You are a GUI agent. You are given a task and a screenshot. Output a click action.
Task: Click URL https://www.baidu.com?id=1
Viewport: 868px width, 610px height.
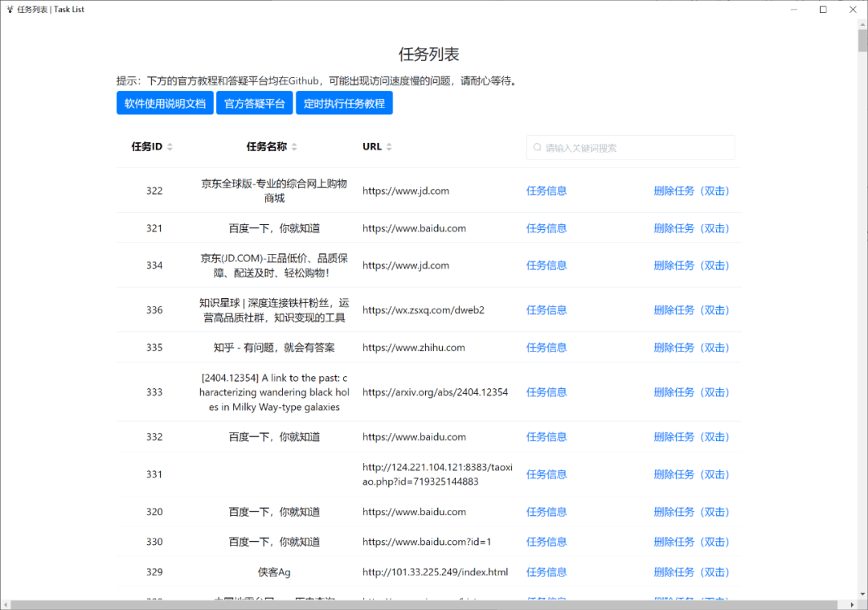427,542
